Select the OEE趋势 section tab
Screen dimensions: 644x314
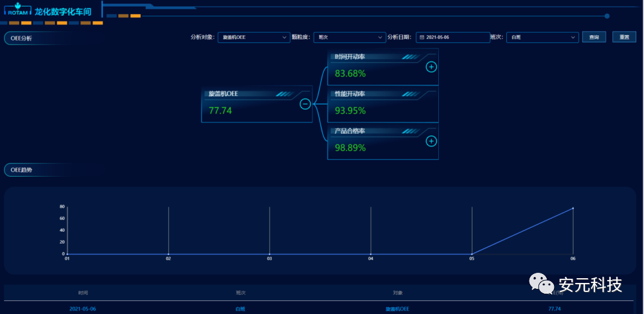[22, 170]
